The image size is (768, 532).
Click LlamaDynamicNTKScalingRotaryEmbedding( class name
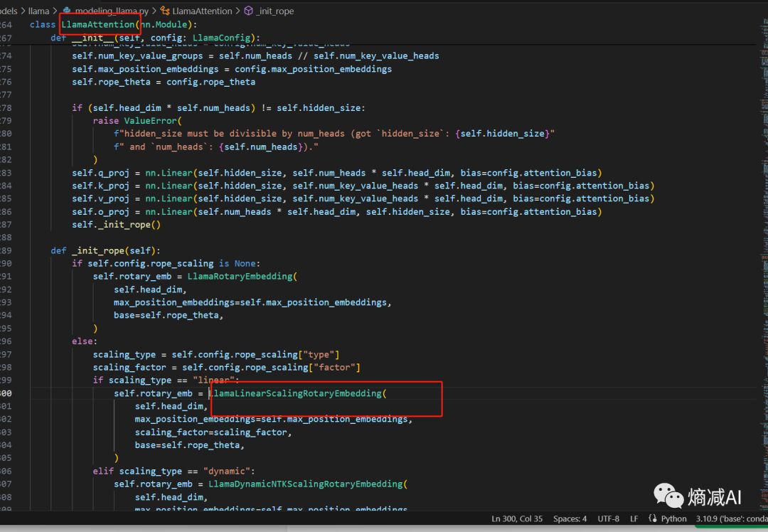[x=308, y=484]
